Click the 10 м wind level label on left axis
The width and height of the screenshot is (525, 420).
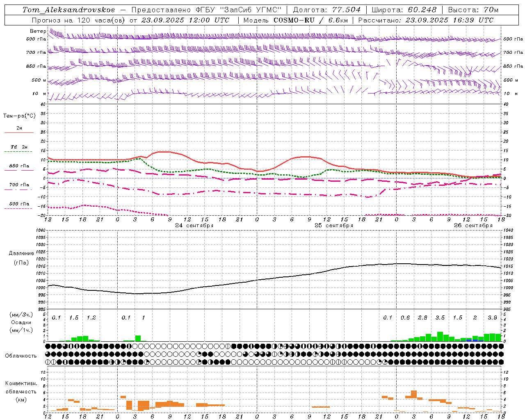(x=39, y=94)
